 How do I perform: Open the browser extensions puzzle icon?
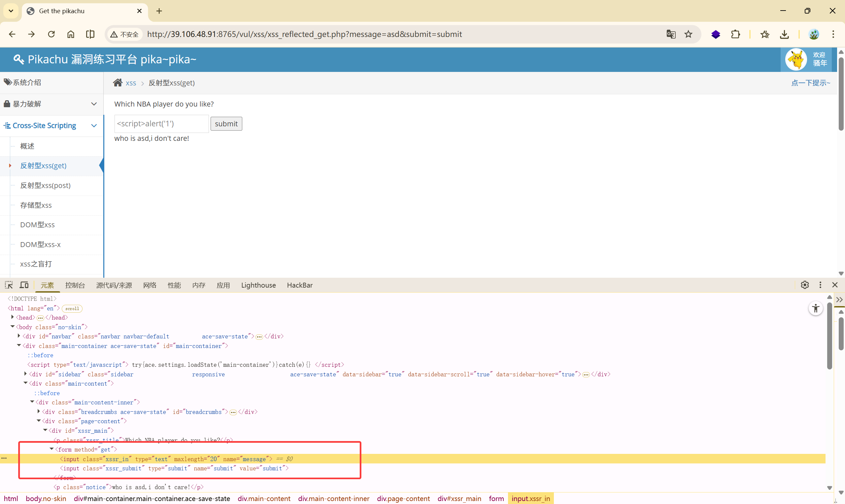pos(735,34)
